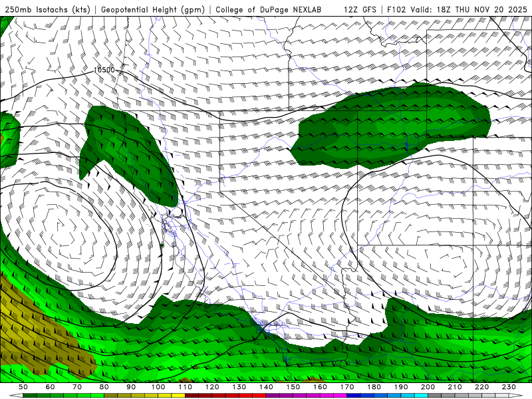The image size is (532, 399).
Task: Click the 100 value on the color scale
Action: click(158, 387)
